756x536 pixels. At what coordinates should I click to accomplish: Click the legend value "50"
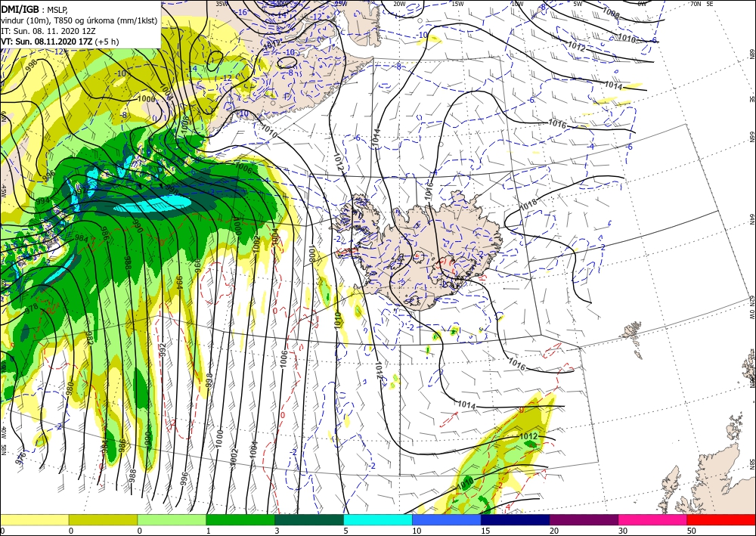click(x=691, y=531)
